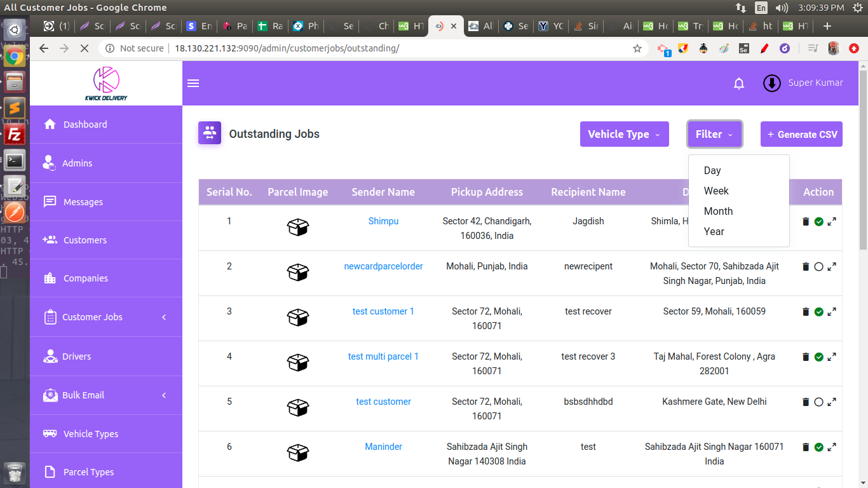Click parcel image box in row 4
The width and height of the screenshot is (868, 488).
[297, 362]
